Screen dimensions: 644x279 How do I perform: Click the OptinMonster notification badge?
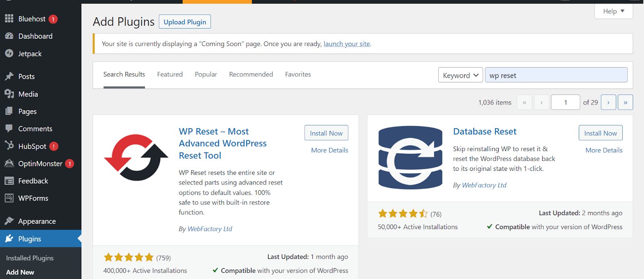pyautogui.click(x=70, y=164)
